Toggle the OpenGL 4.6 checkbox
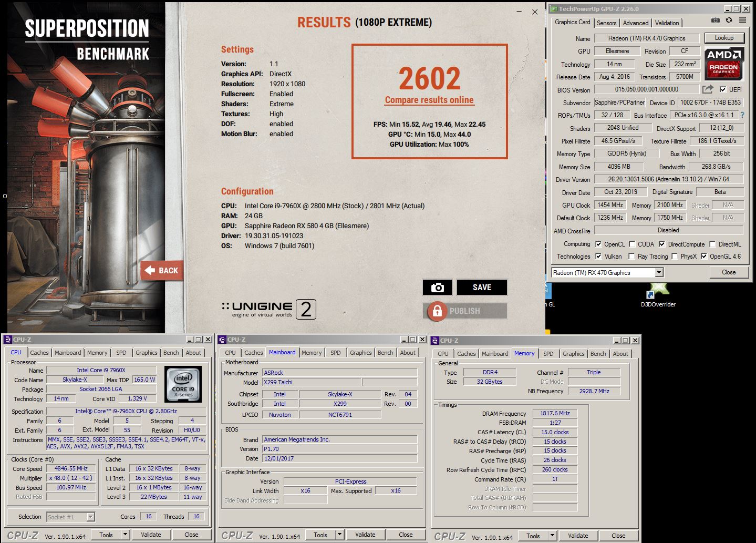This screenshot has height=543, width=756. pyautogui.click(x=704, y=257)
